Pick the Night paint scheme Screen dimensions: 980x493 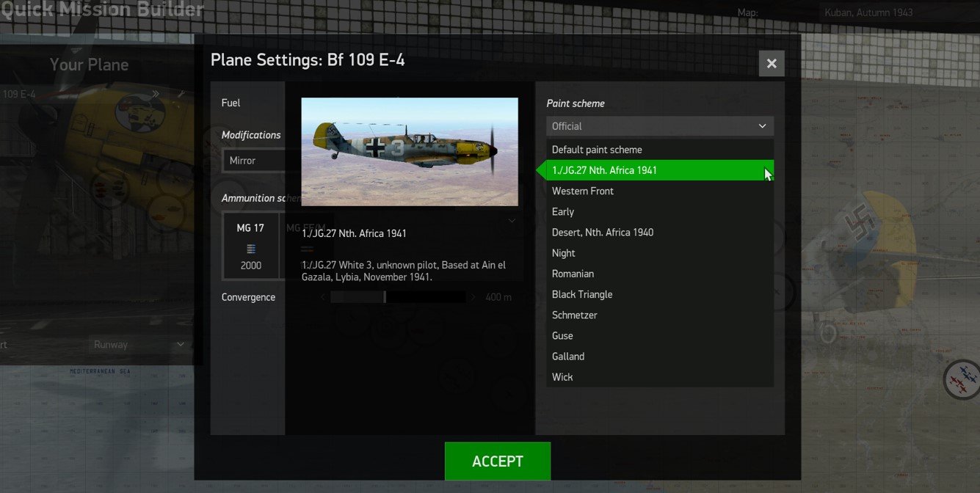pos(660,253)
